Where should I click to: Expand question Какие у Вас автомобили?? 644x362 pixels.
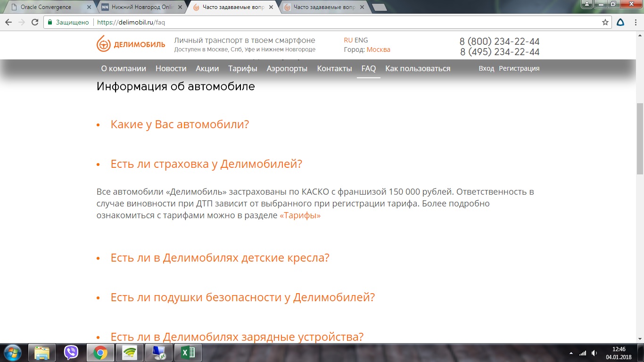click(x=180, y=124)
